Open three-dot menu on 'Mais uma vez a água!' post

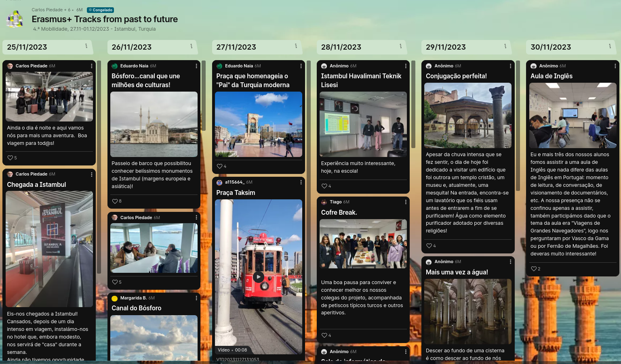[510, 261]
